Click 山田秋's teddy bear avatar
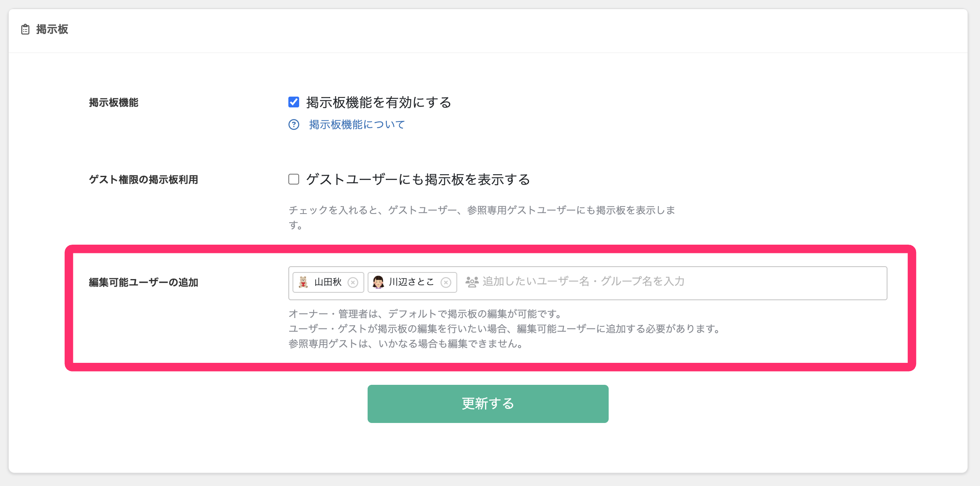This screenshot has width=980, height=486. pos(303,282)
